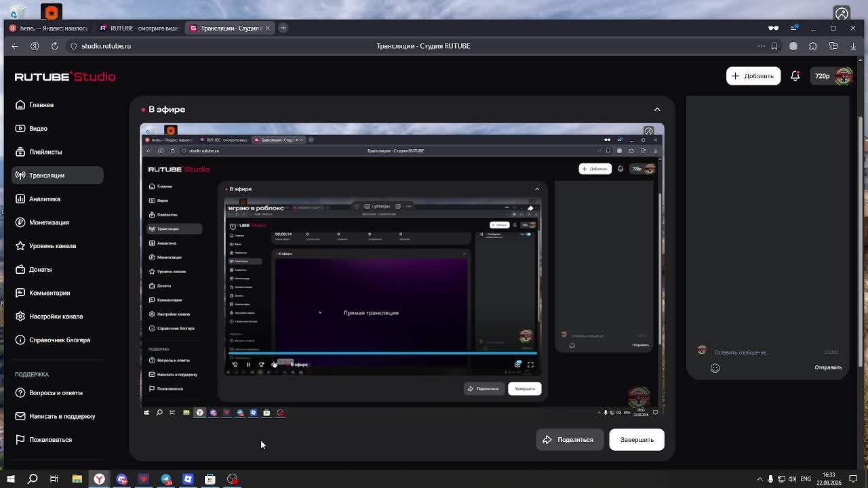868x488 pixels.
Task: Switch to the Яндекс search tab
Action: pyautogui.click(x=49, y=28)
